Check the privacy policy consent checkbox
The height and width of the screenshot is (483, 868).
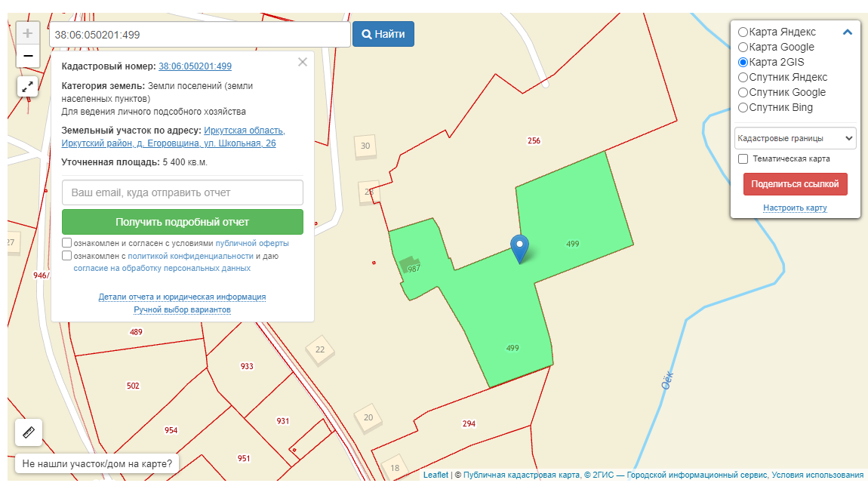point(67,256)
